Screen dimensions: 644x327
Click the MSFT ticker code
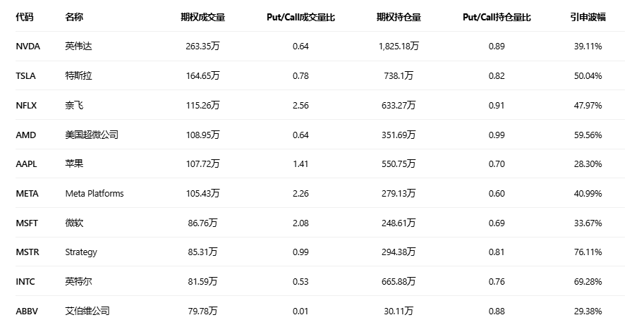click(x=27, y=223)
